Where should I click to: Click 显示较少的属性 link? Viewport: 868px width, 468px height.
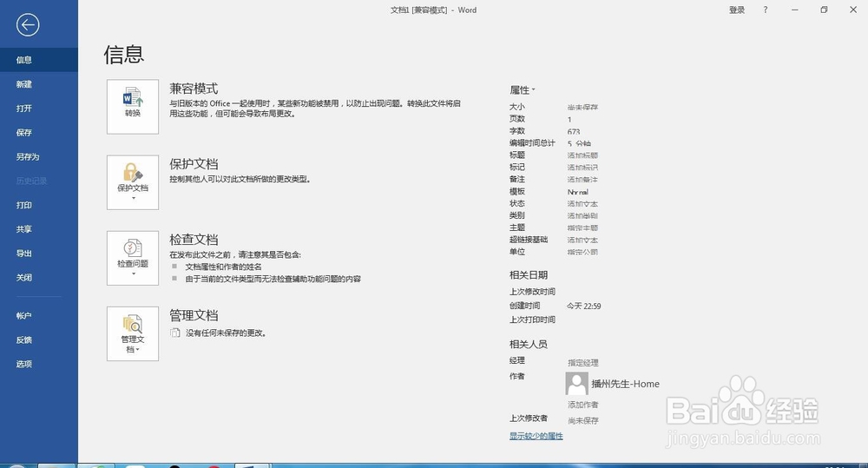click(536, 436)
